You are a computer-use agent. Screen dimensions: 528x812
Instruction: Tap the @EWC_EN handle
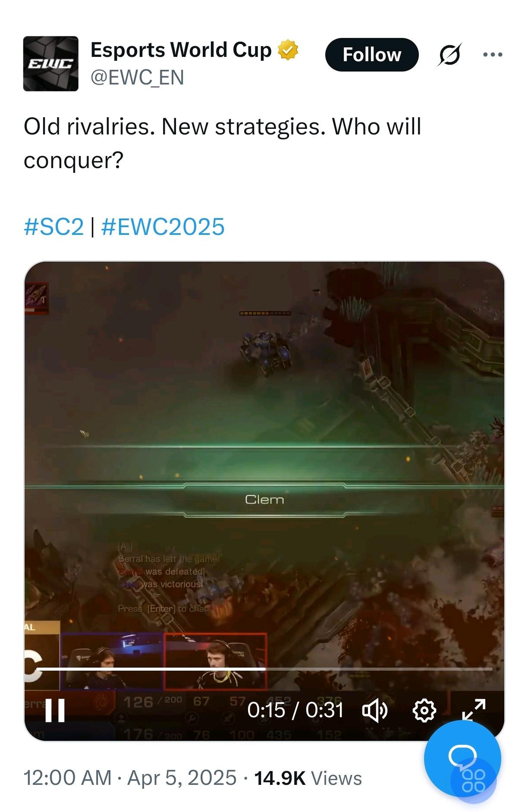pyautogui.click(x=137, y=78)
